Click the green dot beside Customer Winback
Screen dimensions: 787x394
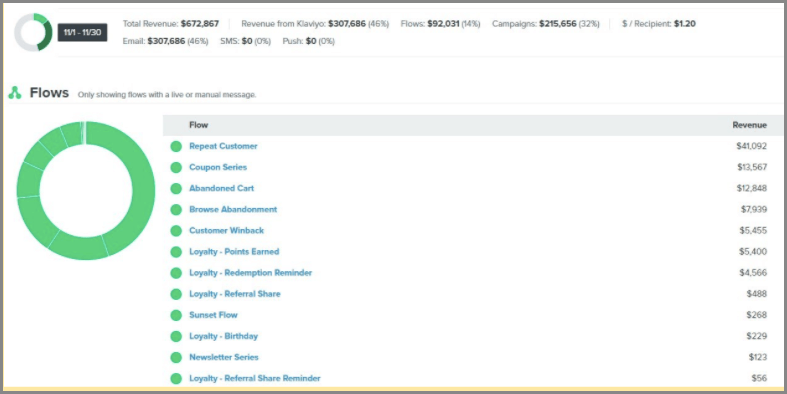click(176, 231)
